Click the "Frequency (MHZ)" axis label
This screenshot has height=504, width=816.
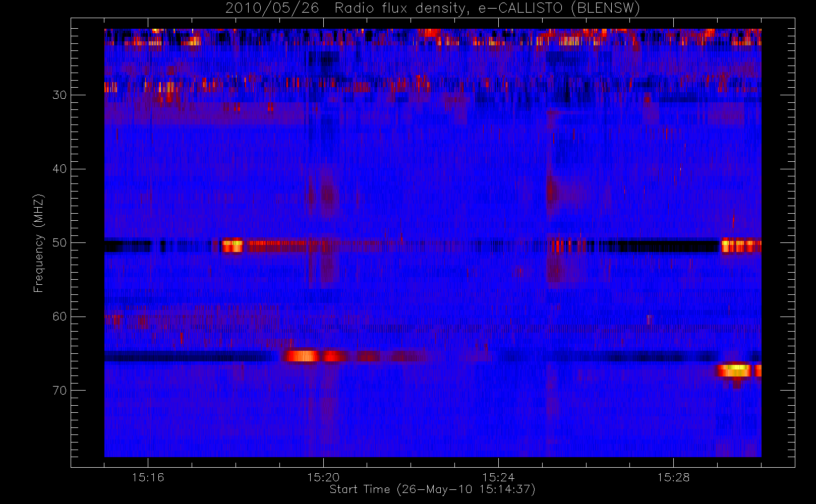click(39, 243)
